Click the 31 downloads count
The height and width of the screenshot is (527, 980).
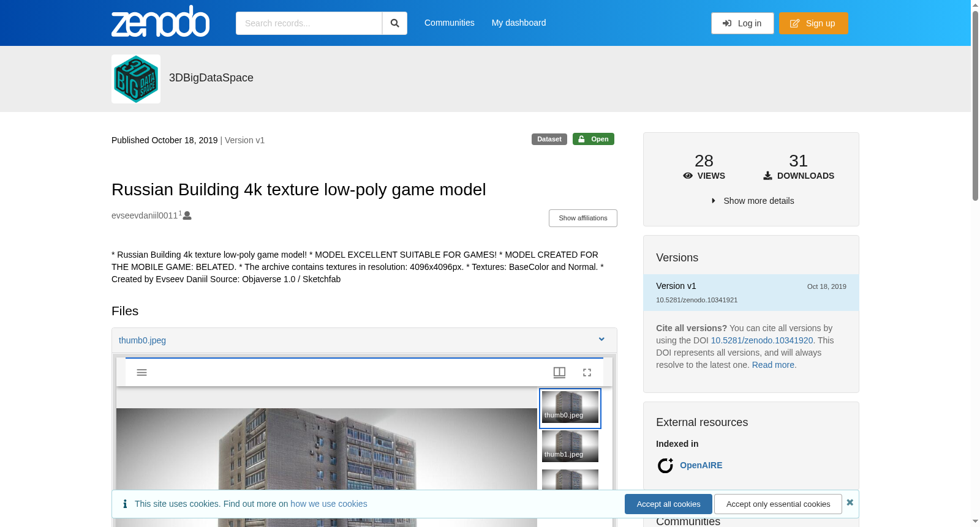(798, 160)
